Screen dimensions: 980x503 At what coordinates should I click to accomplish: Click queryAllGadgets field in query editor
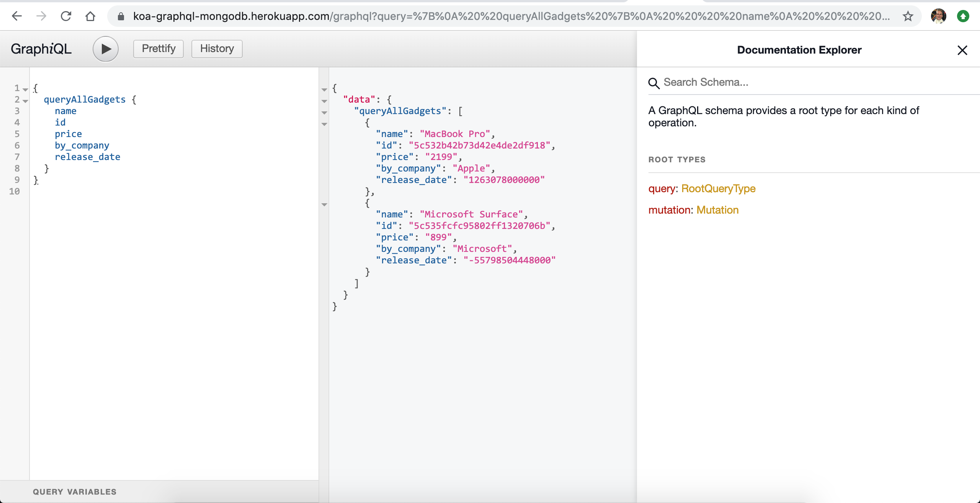(x=85, y=100)
